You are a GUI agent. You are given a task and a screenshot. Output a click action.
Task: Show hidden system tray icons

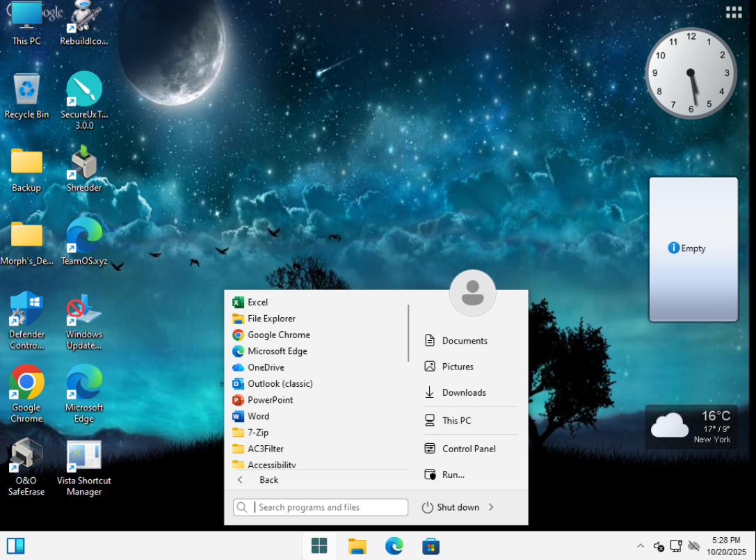coord(641,546)
